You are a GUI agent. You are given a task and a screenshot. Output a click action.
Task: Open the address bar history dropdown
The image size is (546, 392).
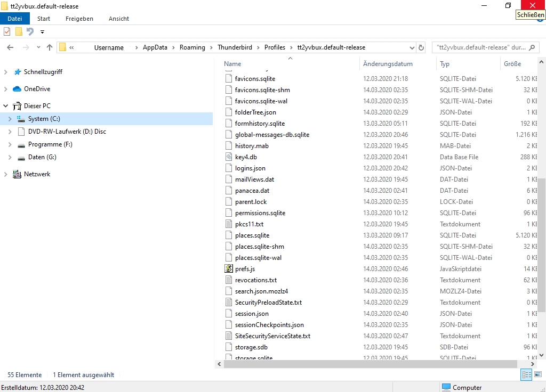click(411, 47)
